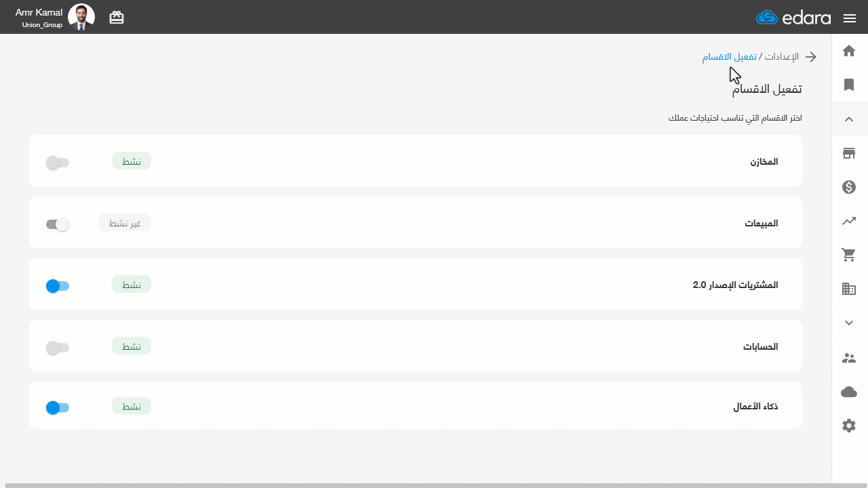The height and width of the screenshot is (488, 868).
Task: Click the gift box icon in header
Action: 117,18
